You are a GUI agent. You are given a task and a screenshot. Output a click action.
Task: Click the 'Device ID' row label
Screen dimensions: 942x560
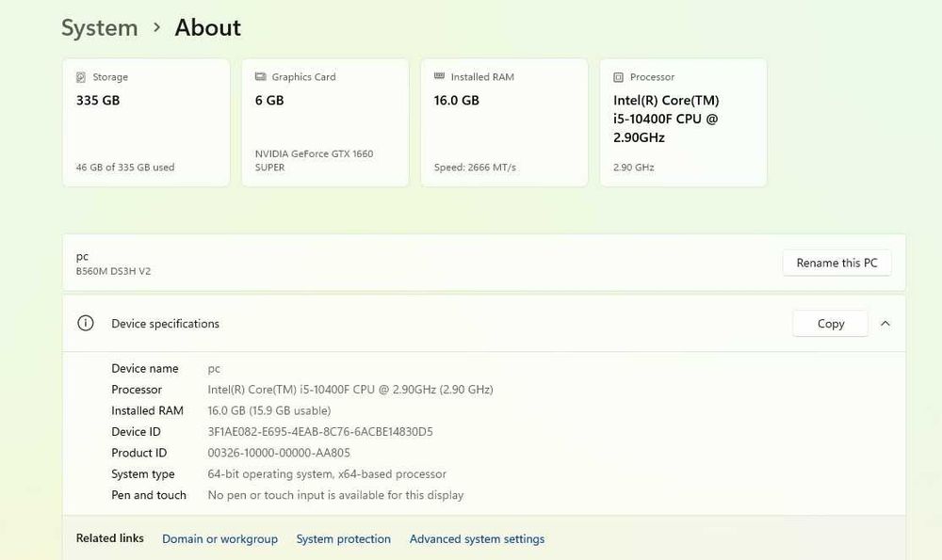click(136, 432)
